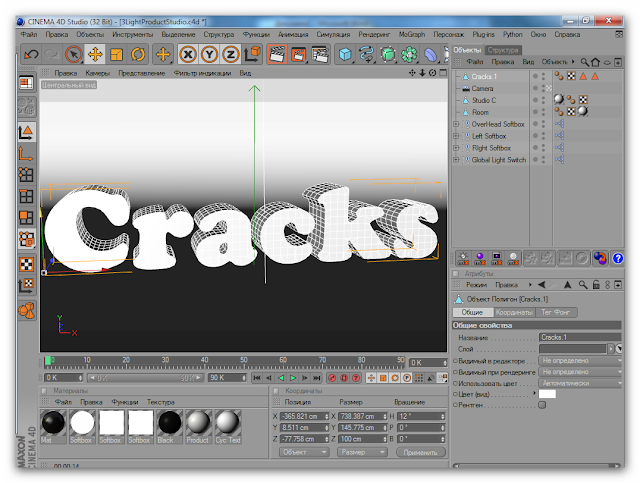The image size is (640, 483).
Task: Open Использовать цвет dropdown
Action: 580,383
